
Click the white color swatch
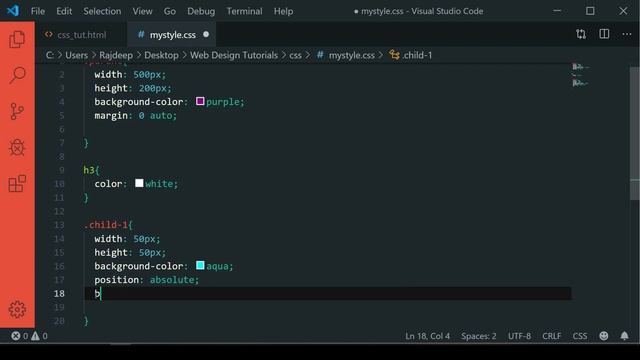click(x=139, y=183)
